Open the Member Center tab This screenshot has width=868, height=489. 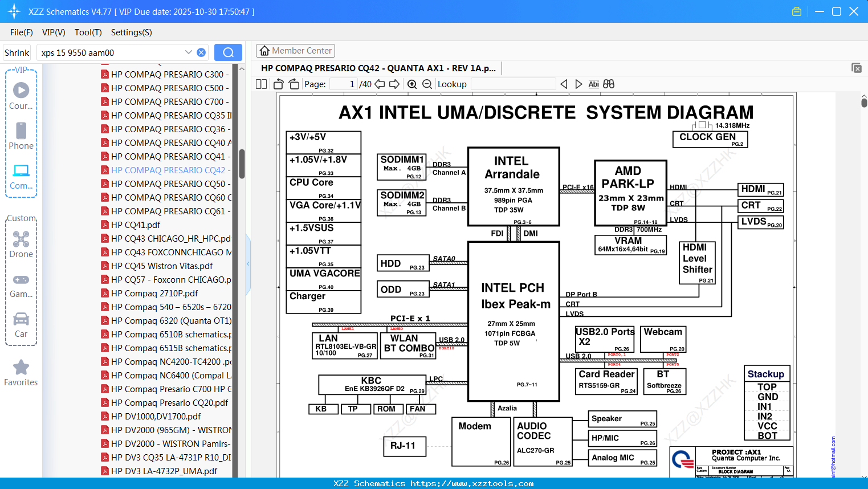(x=295, y=51)
